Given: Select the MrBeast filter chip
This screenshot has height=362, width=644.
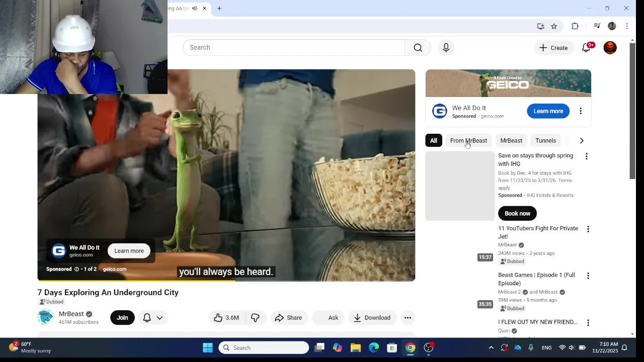Looking at the screenshot, I should (x=511, y=141).
